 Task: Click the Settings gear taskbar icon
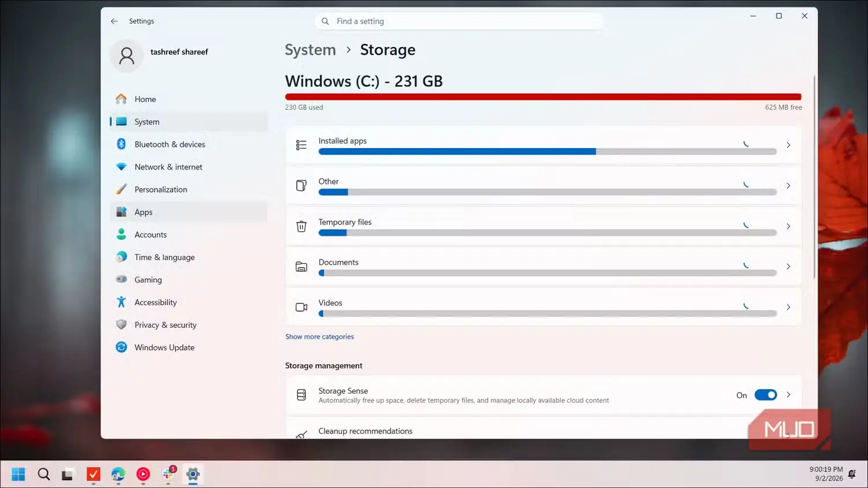click(193, 474)
